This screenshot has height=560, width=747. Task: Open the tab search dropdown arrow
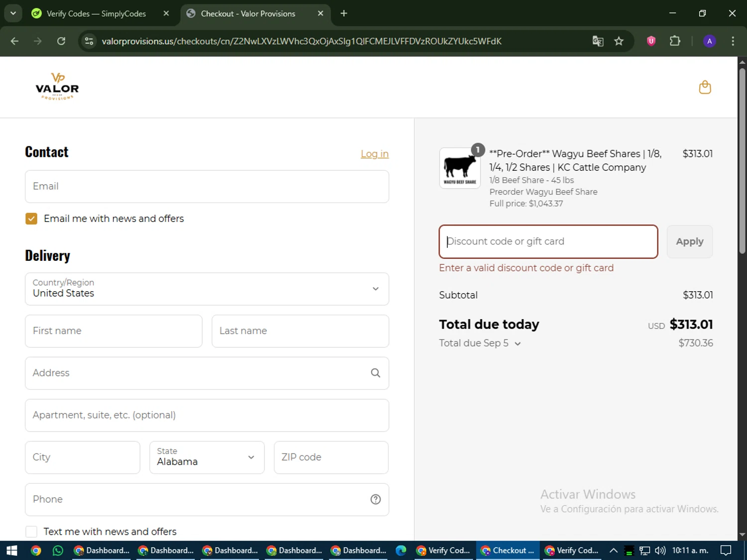click(13, 13)
